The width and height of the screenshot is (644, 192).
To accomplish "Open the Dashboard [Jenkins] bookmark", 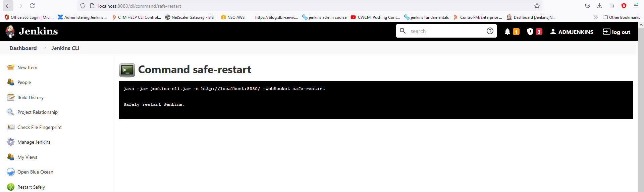I will [x=531, y=17].
